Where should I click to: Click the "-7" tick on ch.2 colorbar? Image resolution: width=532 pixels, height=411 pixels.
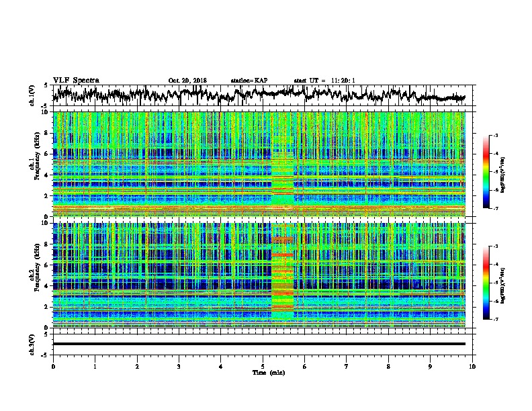pos(495,319)
